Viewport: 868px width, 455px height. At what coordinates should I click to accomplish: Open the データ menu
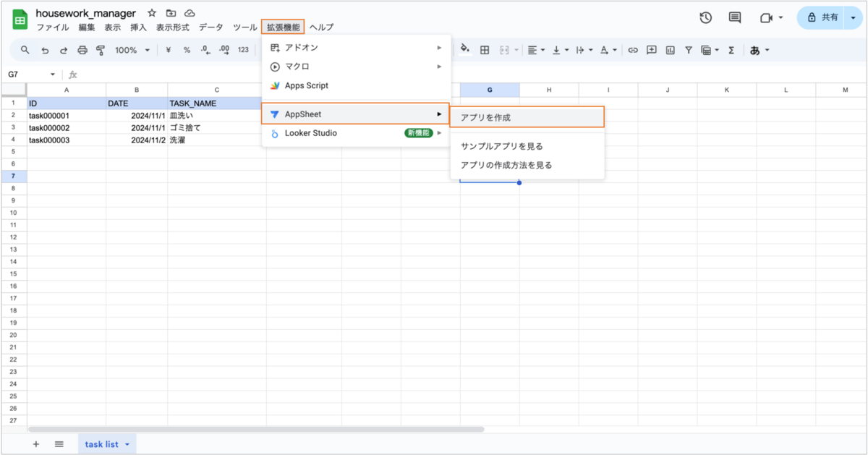pyautogui.click(x=211, y=27)
